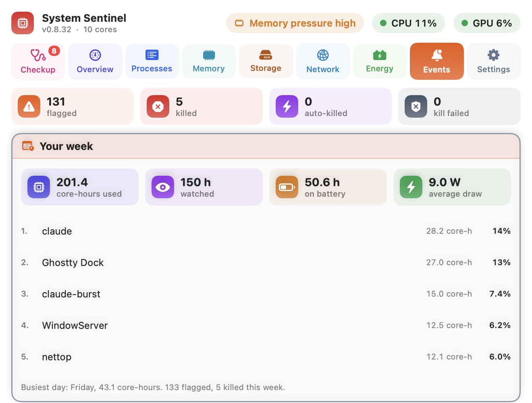Viewport: 532px width, 403px height.
Task: Click the chip icon for core-hours used
Action: coord(39,187)
